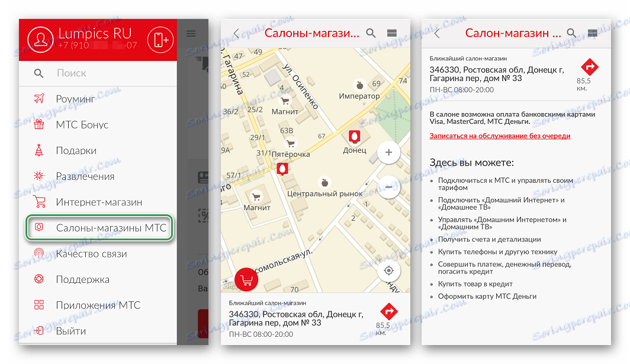This screenshot has width=630, height=364.
Task: Tap the Пятёрочка shop marker on map
Action: pyautogui.click(x=290, y=143)
